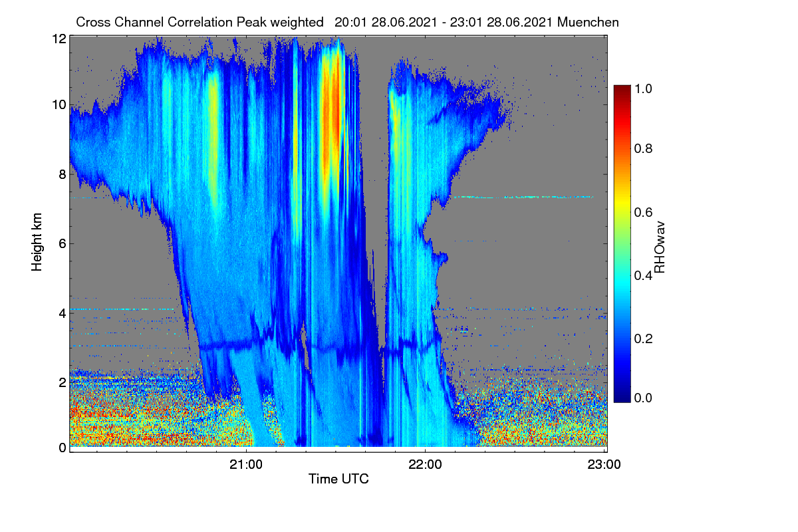Click the height axis label 8
Image resolution: width=798 pixels, height=532 pixels.
(62, 174)
